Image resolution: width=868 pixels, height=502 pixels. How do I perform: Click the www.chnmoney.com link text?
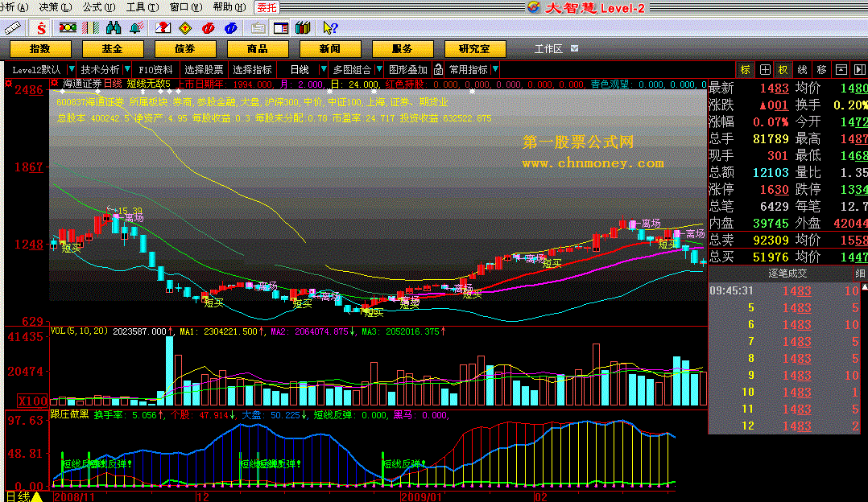pyautogui.click(x=593, y=163)
